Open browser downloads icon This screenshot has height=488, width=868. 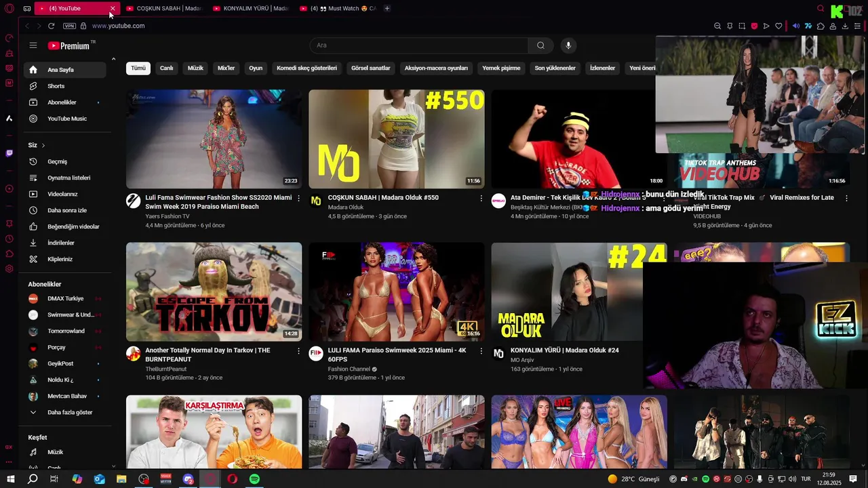click(845, 26)
